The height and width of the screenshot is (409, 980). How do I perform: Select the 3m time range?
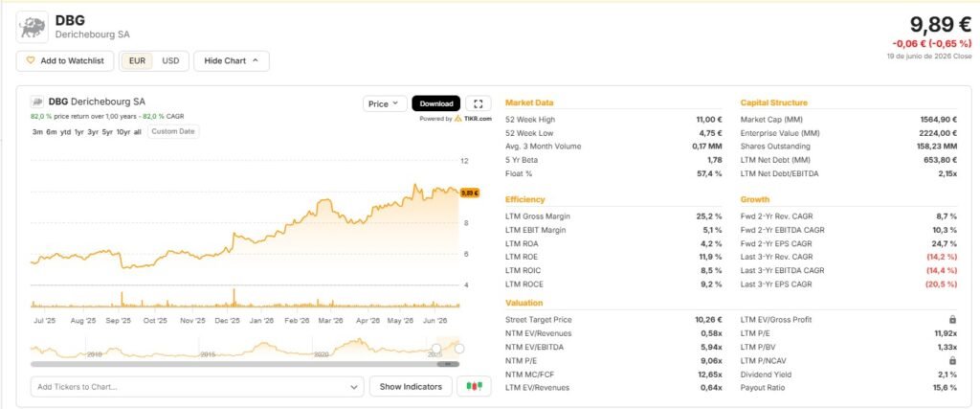[x=37, y=132]
